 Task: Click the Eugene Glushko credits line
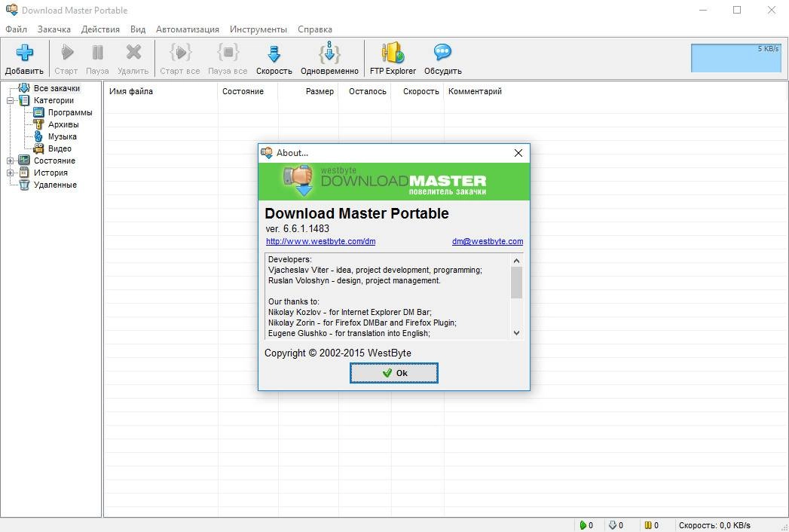(x=349, y=333)
